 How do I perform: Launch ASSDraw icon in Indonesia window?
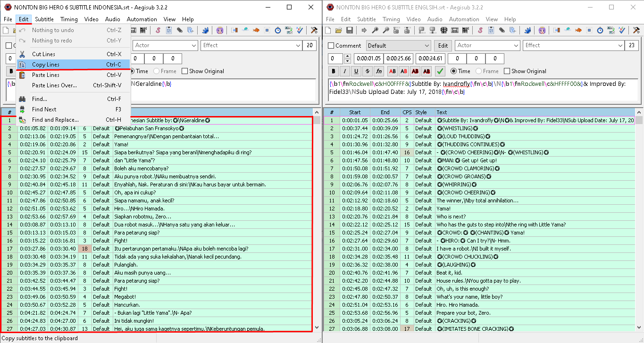pyautogui.click(x=219, y=30)
